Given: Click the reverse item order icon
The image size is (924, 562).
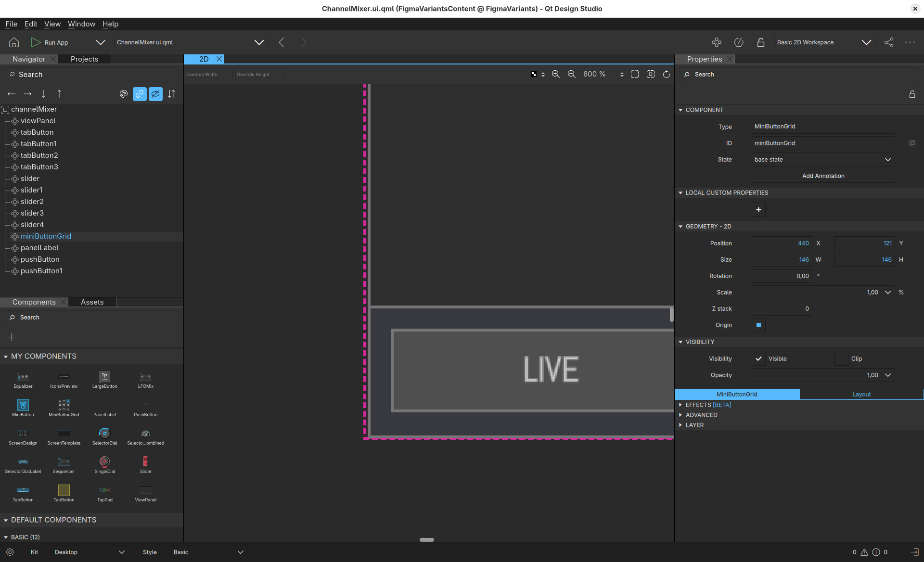Looking at the screenshot, I should 171,94.
